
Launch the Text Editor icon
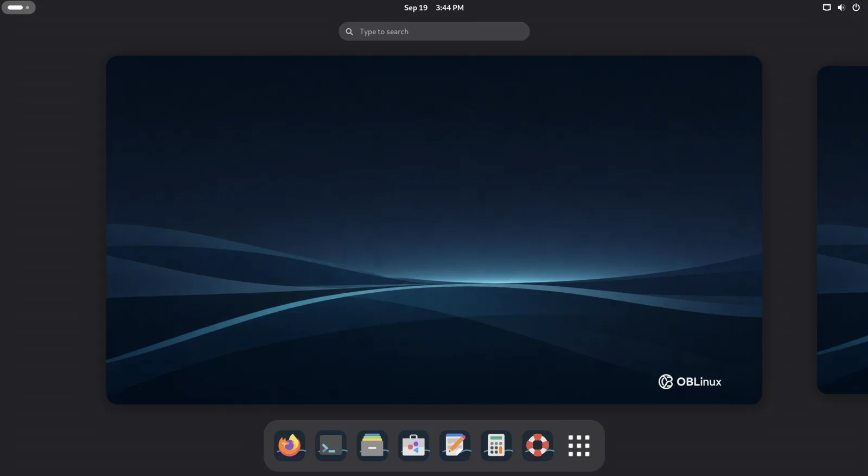point(455,446)
